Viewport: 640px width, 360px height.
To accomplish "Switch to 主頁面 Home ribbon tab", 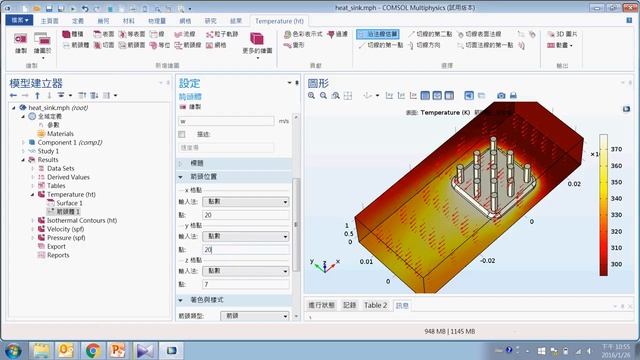I will pyautogui.click(x=49, y=21).
